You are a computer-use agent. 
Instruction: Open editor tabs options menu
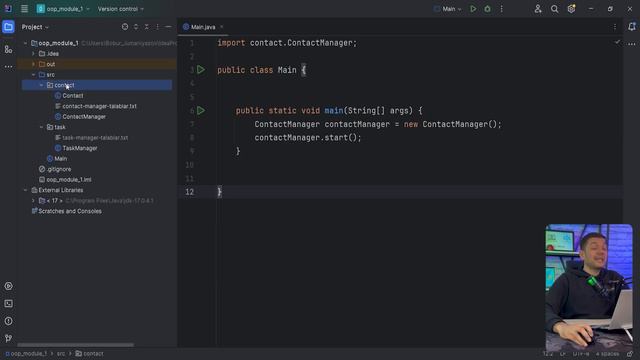[615, 27]
